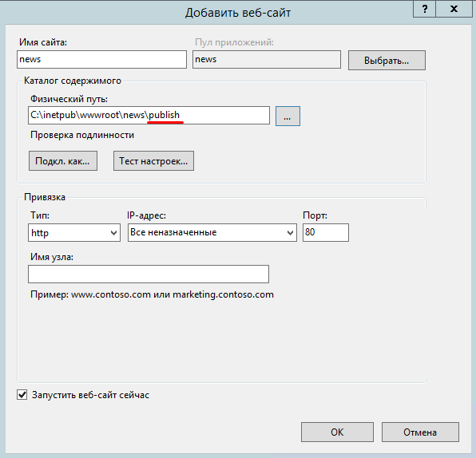The width and height of the screenshot is (476, 458).
Task: Click the Порт field containing 80
Action: tap(326, 233)
